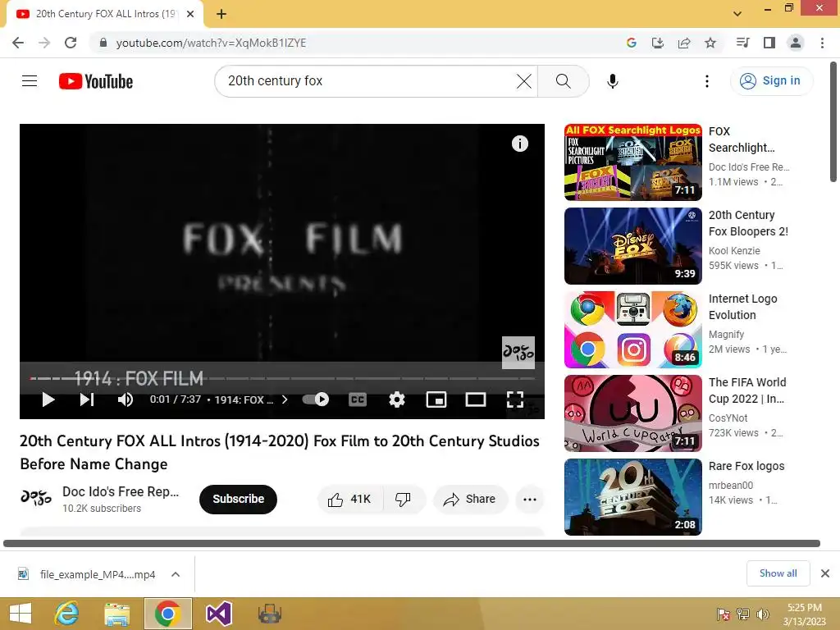Expand the chapter list next to 1914: FOX
This screenshot has width=840, height=630.
(285, 399)
